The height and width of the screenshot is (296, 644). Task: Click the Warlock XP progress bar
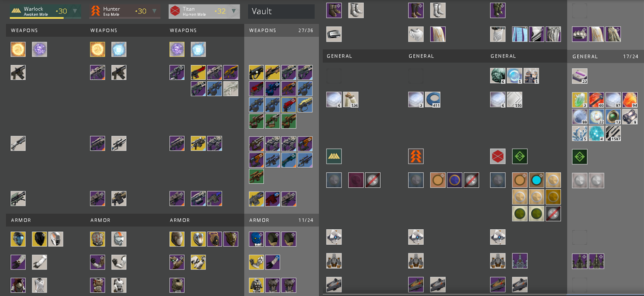point(45,18)
